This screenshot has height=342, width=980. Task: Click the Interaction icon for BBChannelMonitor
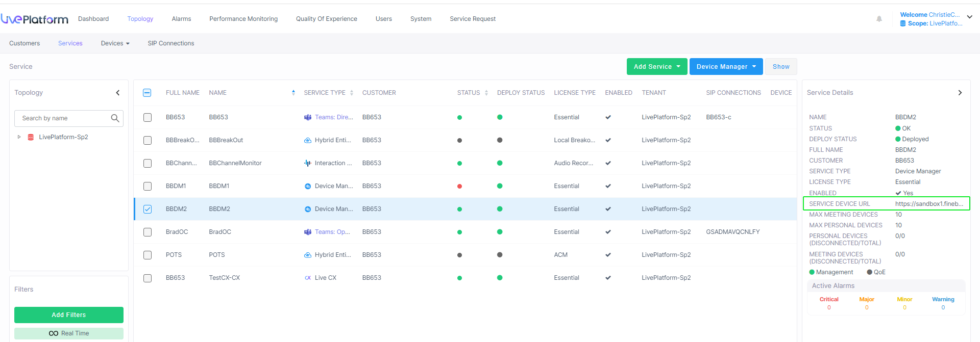pos(308,163)
